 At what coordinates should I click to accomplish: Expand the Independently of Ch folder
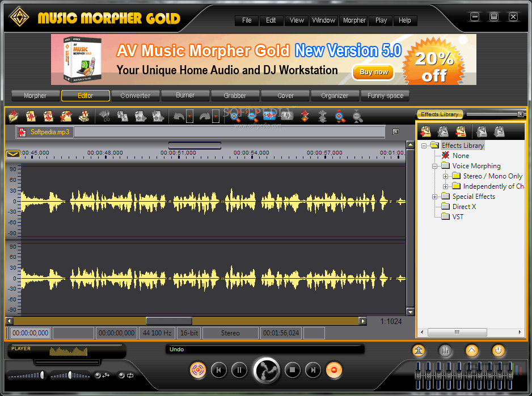tap(445, 186)
